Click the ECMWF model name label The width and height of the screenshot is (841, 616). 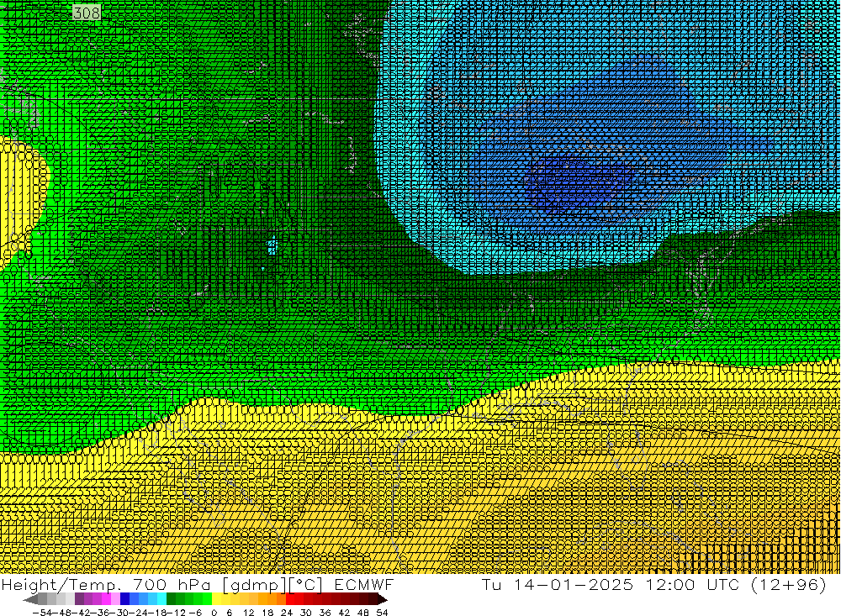(x=363, y=584)
